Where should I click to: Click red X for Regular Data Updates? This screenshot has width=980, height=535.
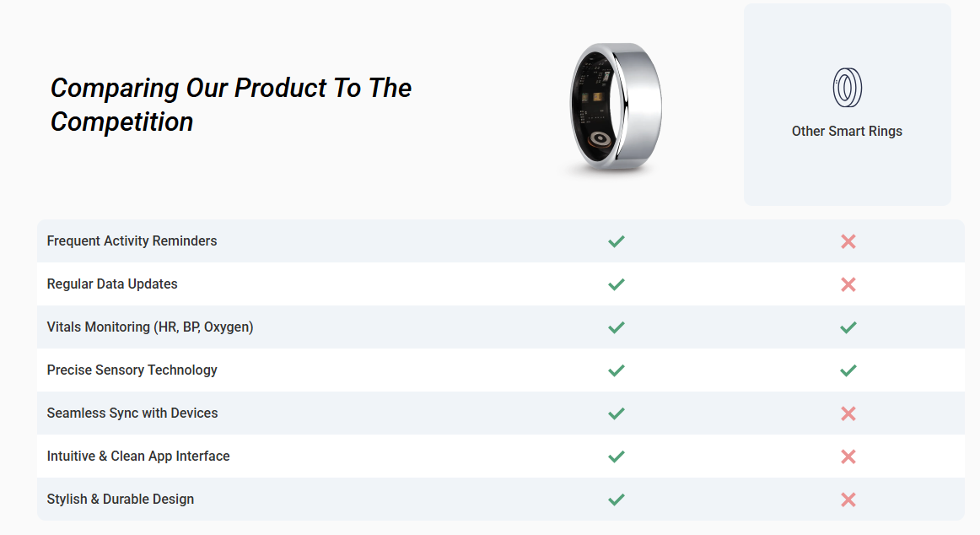[848, 284]
